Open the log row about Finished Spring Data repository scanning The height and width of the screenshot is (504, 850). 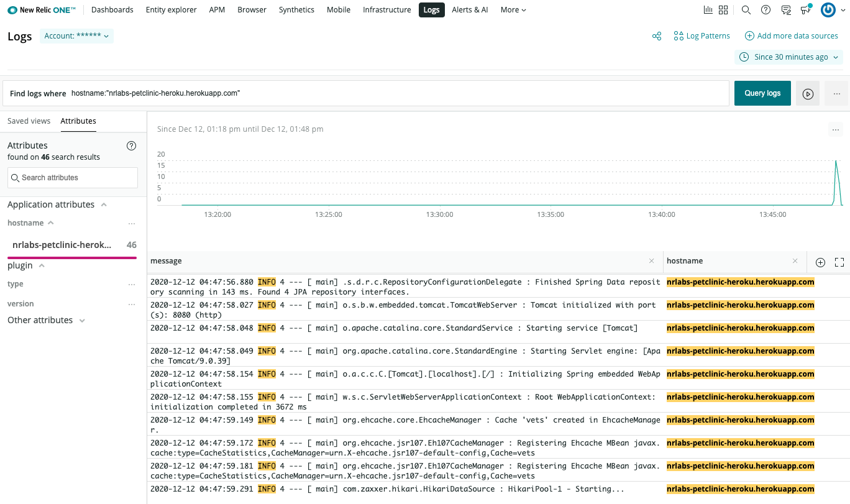tap(405, 286)
